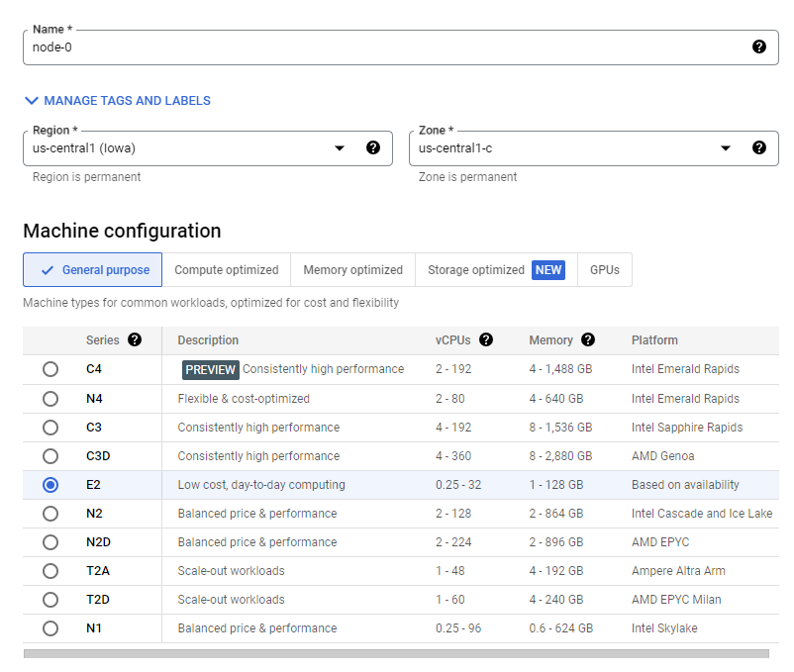This screenshot has height=672, width=794.
Task: Open the Zone dropdown
Action: click(x=726, y=148)
